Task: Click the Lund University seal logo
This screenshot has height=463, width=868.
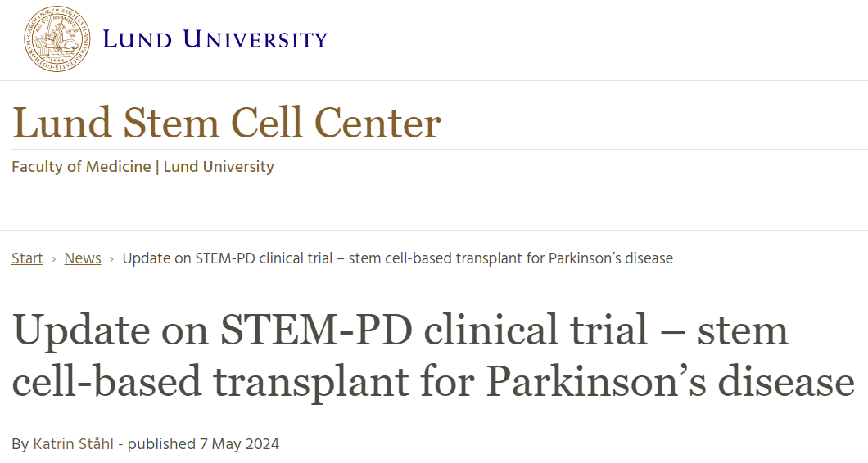Action: (x=54, y=38)
